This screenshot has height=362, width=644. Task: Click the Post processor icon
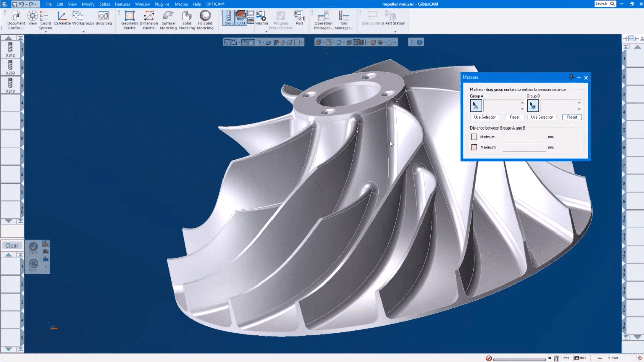coord(299,18)
